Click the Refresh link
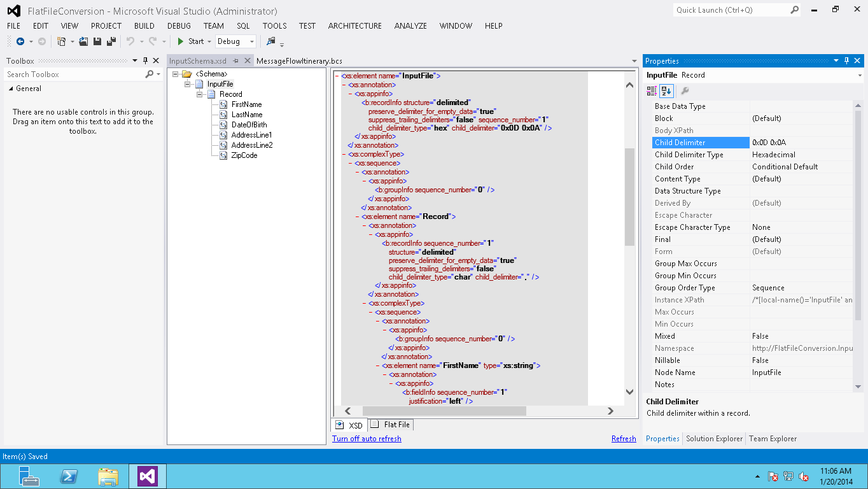 (x=624, y=439)
